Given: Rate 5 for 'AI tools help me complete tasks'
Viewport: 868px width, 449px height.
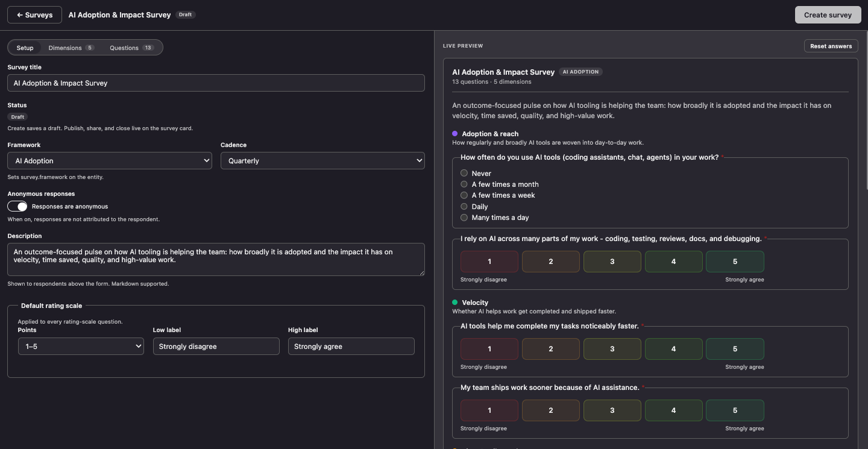Looking at the screenshot, I should (x=735, y=349).
